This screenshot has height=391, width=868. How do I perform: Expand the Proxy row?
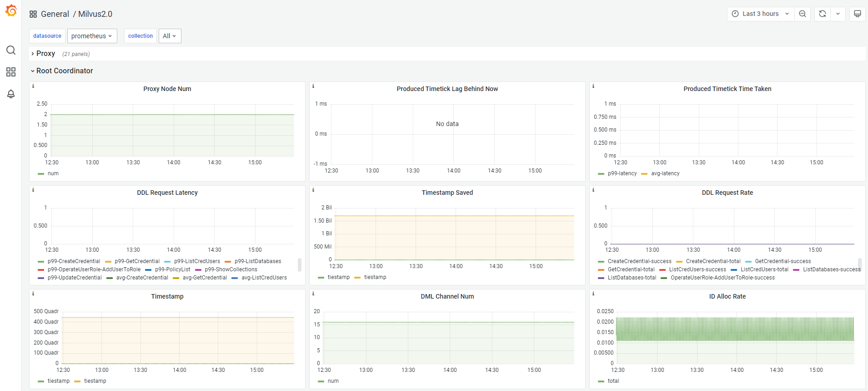click(45, 54)
